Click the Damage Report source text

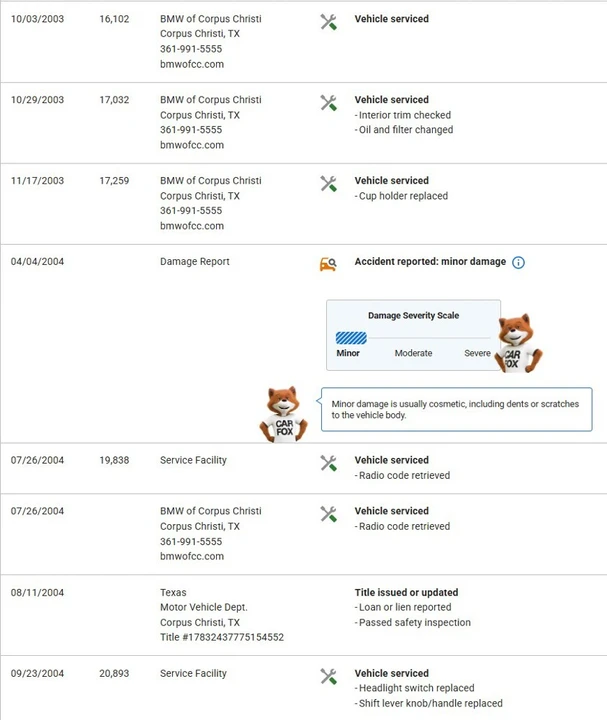(x=195, y=262)
